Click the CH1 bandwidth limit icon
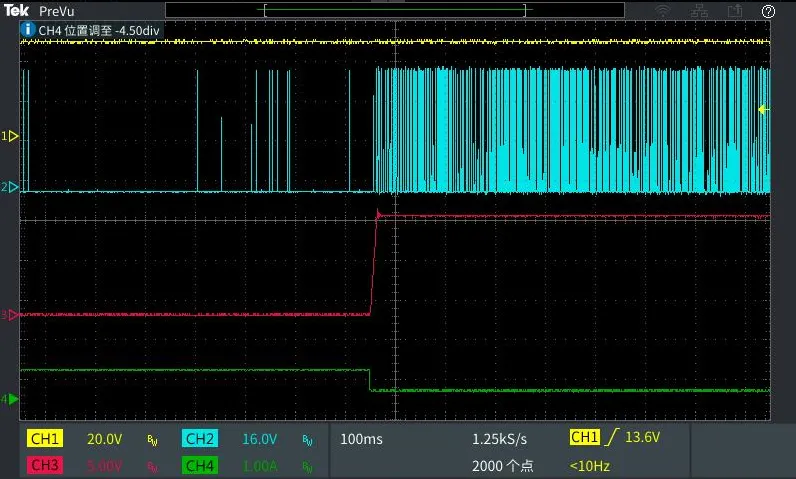 (x=152, y=440)
